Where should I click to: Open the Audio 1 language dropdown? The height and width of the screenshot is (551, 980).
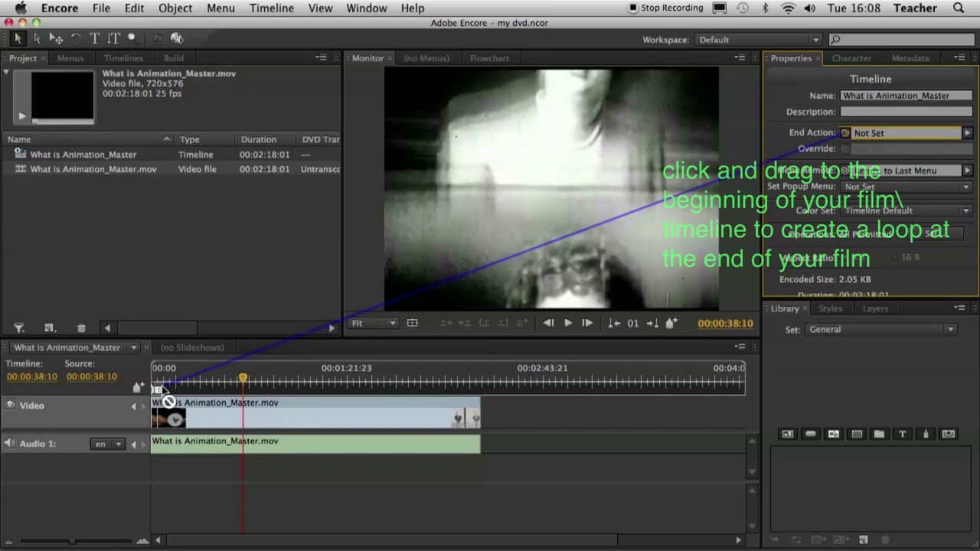pyautogui.click(x=107, y=444)
